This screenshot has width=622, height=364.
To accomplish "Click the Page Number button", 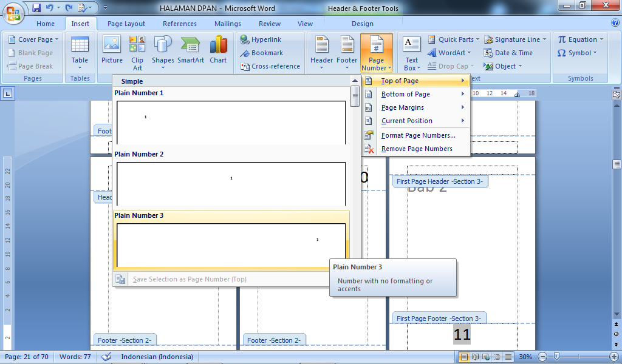I will point(377,53).
